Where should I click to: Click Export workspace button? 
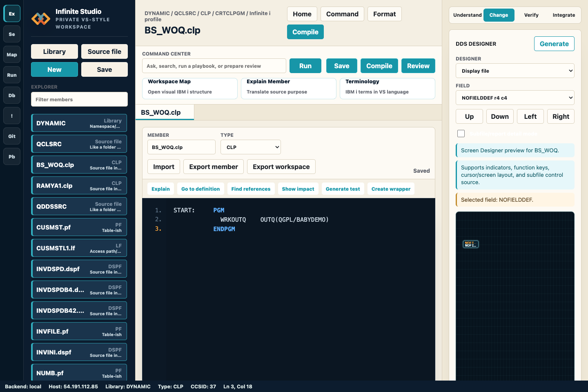coord(281,167)
